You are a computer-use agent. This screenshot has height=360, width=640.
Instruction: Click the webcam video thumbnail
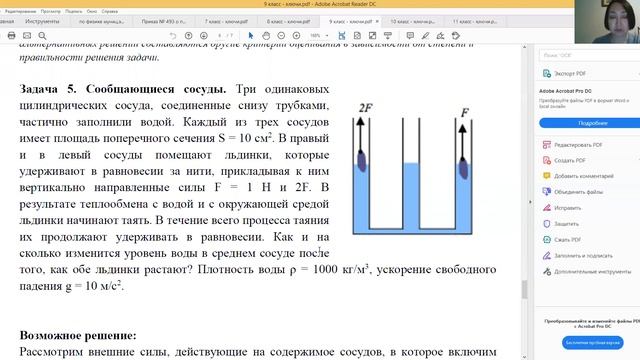pos(607,22)
